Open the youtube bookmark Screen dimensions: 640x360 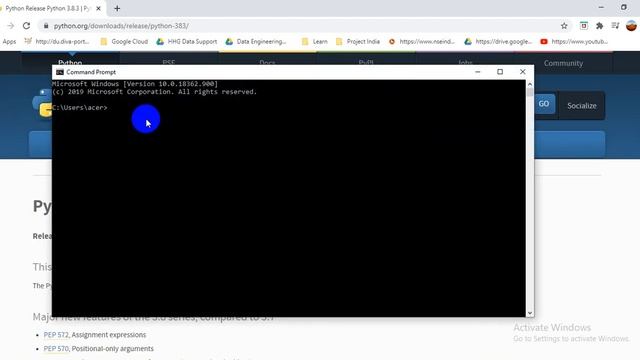point(574,42)
